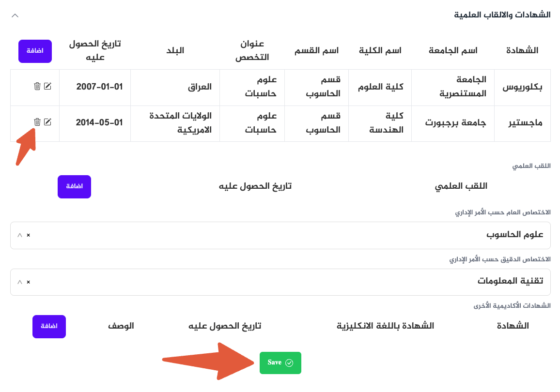Clear the علوم الحاسوب selection with the x icon
The width and height of the screenshot is (560, 392).
click(x=28, y=235)
